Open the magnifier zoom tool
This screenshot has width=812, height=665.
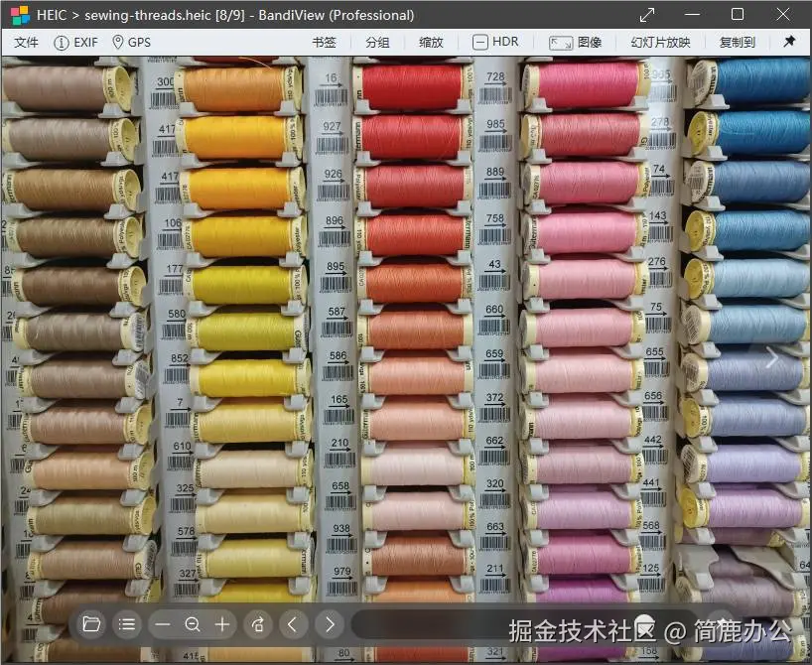point(194,624)
